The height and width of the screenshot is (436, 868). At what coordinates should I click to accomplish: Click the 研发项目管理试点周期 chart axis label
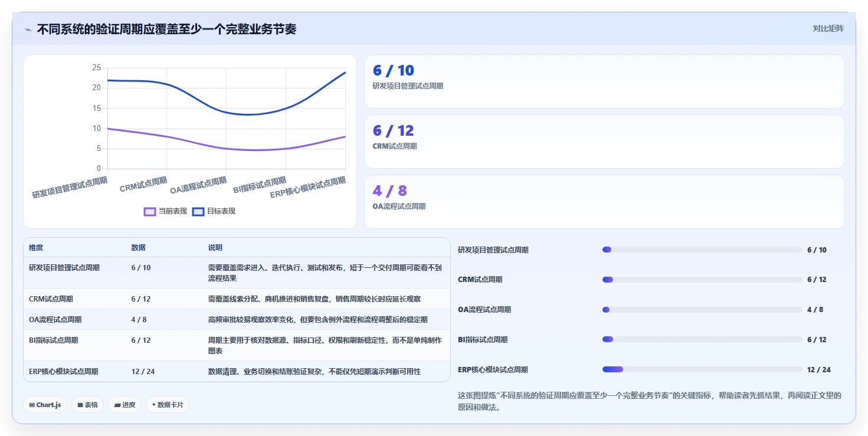[x=70, y=188]
